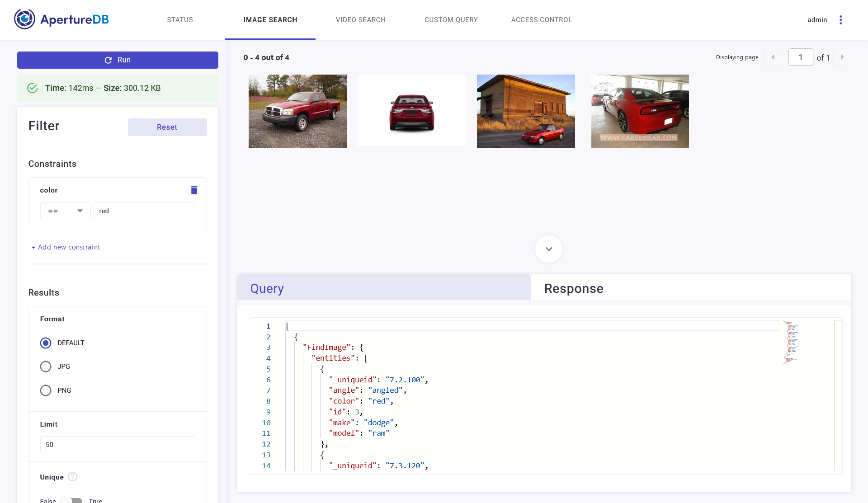Click the Add new constraint link
The width and height of the screenshot is (868, 503).
[x=66, y=247]
